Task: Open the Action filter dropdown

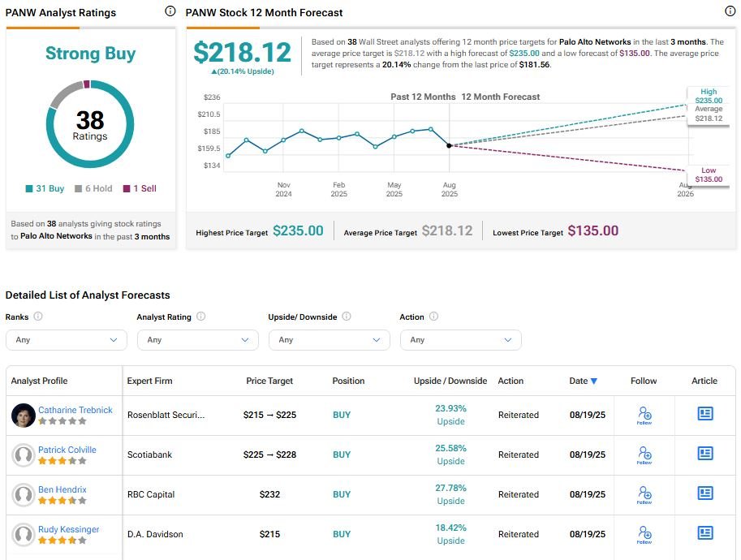Action: pos(460,339)
